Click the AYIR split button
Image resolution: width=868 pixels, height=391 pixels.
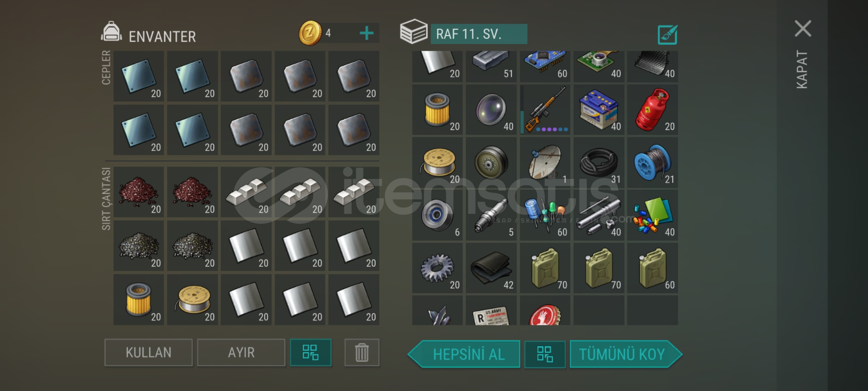tap(241, 352)
